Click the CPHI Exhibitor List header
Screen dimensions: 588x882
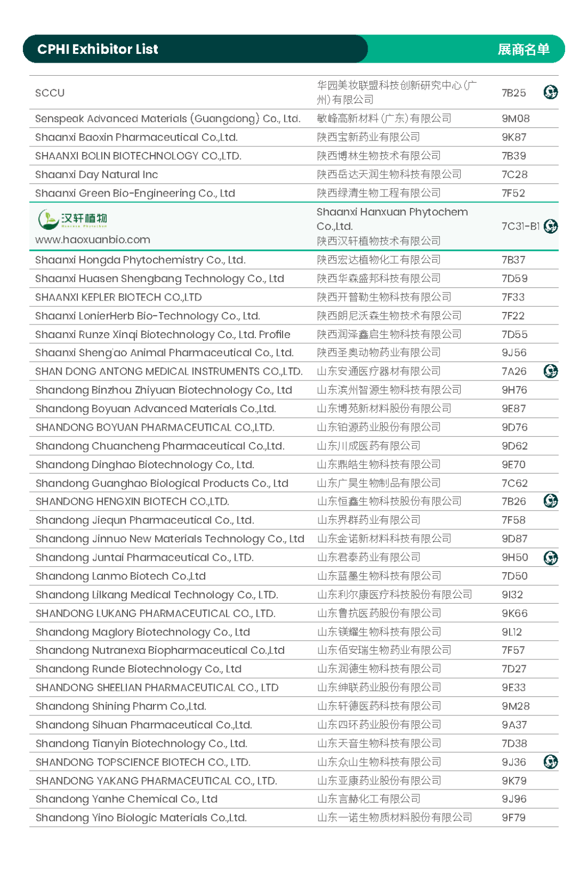pyautogui.click(x=97, y=49)
